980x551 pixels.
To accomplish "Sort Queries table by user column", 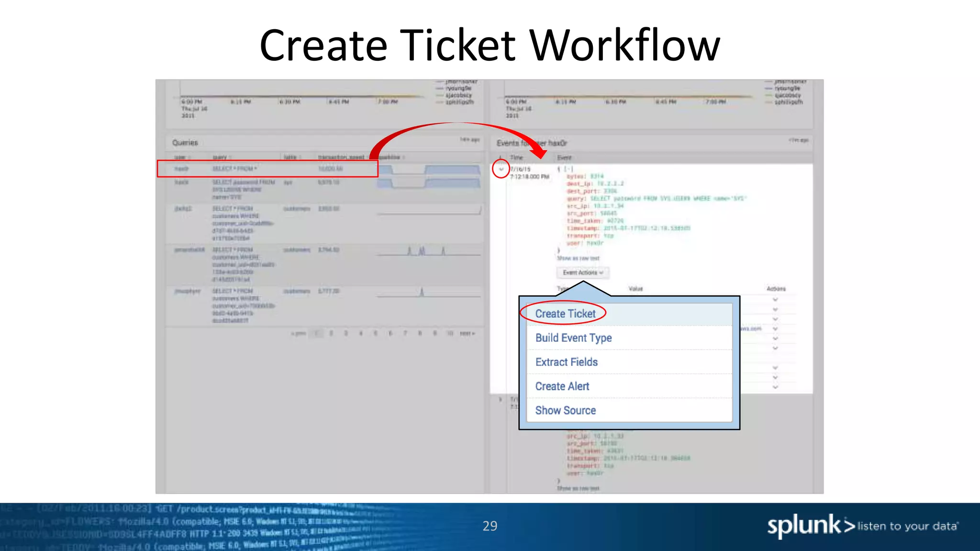I will (182, 157).
